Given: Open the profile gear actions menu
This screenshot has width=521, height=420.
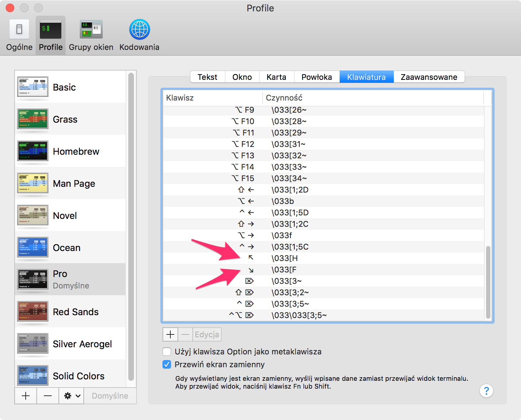Looking at the screenshot, I should (71, 396).
